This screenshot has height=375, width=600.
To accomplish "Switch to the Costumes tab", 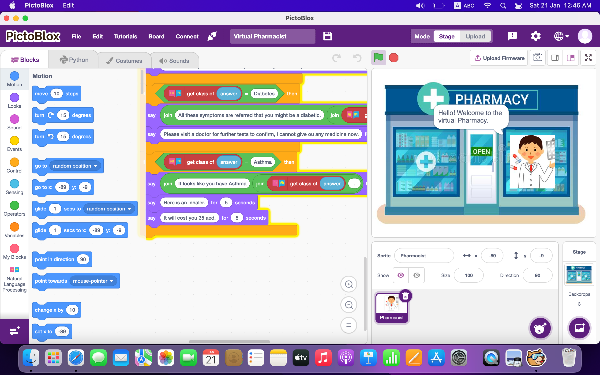I will pyautogui.click(x=124, y=60).
